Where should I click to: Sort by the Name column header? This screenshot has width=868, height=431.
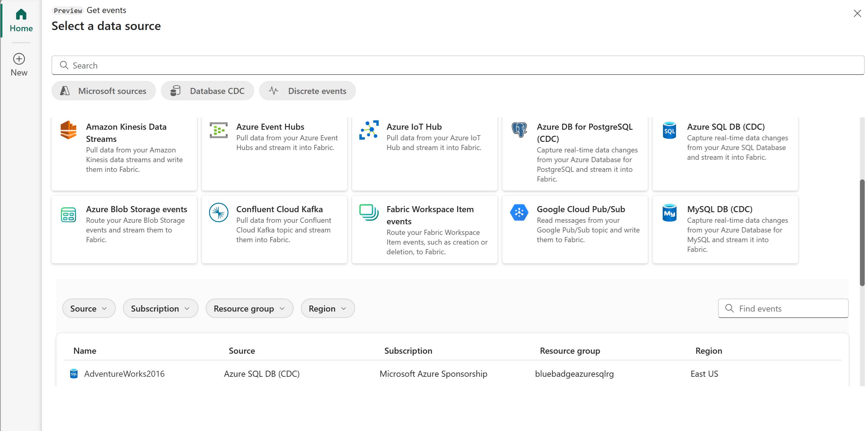(85, 351)
